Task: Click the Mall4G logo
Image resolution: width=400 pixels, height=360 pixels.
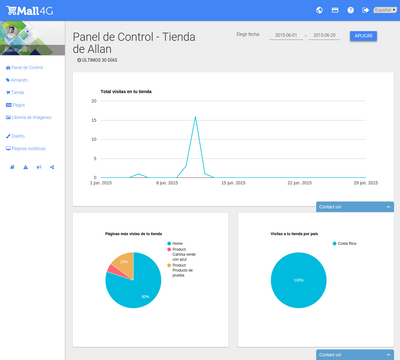Action: tap(30, 11)
